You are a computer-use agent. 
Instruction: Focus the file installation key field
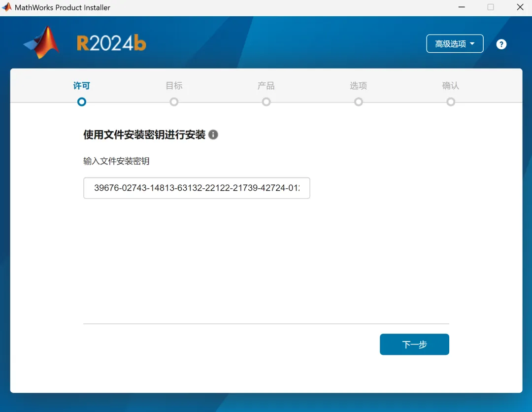pyautogui.click(x=197, y=188)
